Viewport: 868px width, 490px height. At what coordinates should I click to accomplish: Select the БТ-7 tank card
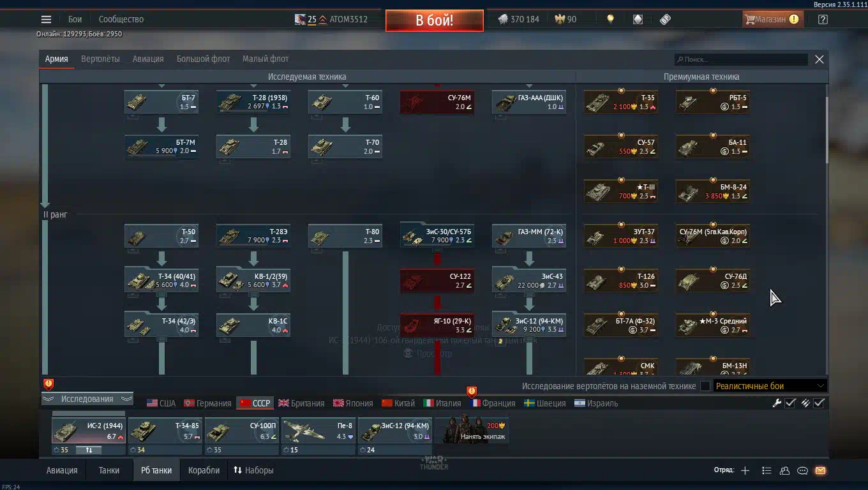pos(161,102)
